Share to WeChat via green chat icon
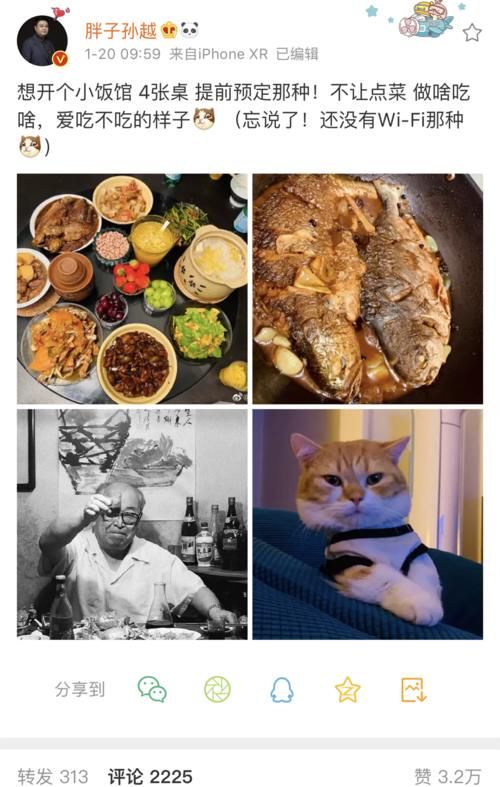Image resolution: width=500 pixels, height=787 pixels. click(x=152, y=690)
